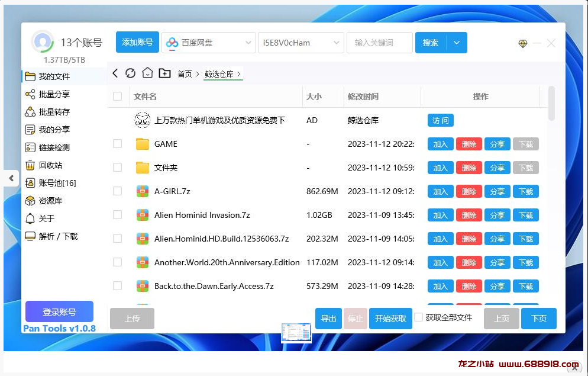Screen dimensions: 588x376
Task: Check the 文件夹 row checkbox
Action: (117, 168)
